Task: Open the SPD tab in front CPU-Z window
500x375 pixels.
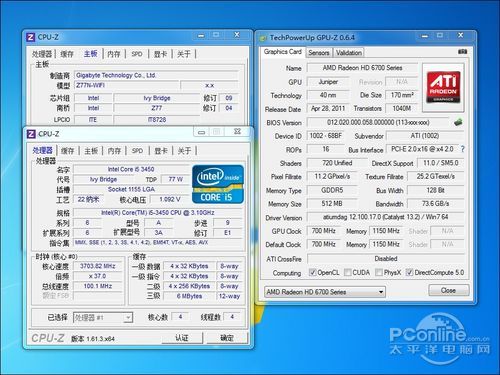Action: click(x=137, y=151)
